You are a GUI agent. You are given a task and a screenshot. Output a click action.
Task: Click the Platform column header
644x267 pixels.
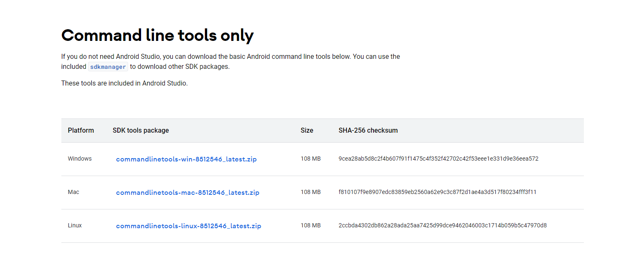(x=81, y=131)
